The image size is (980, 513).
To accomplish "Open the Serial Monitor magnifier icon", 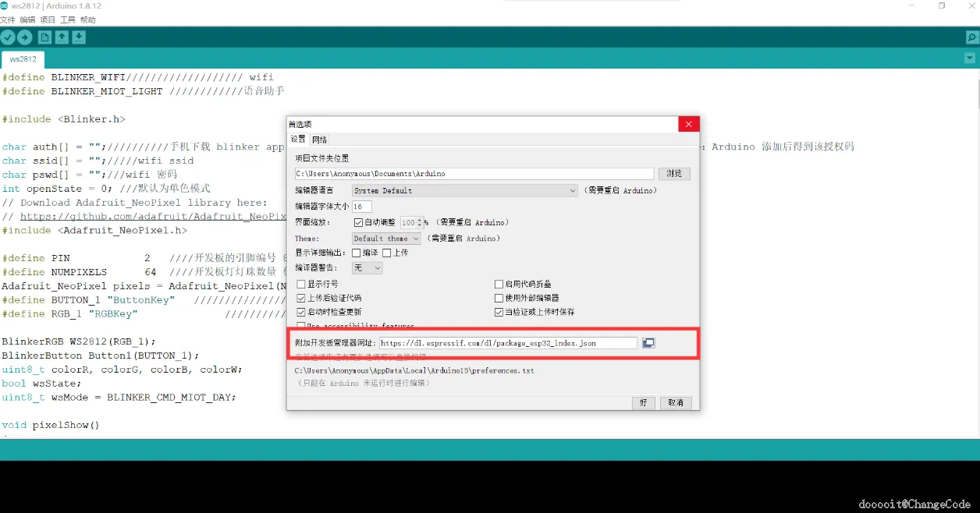I will pyautogui.click(x=971, y=37).
